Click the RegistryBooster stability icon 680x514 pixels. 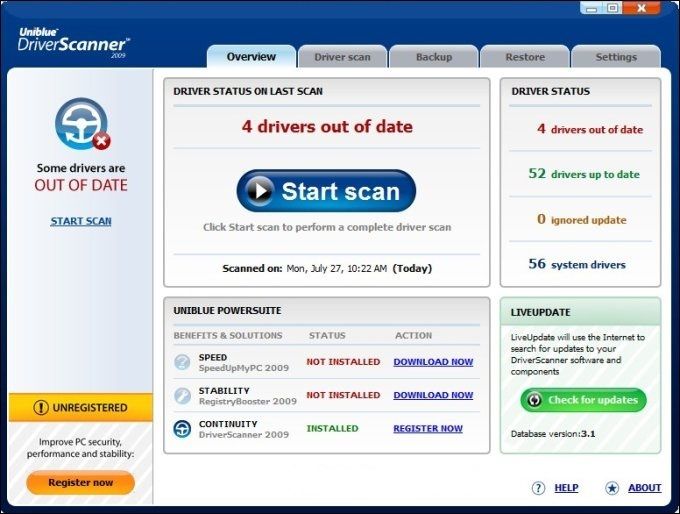182,396
